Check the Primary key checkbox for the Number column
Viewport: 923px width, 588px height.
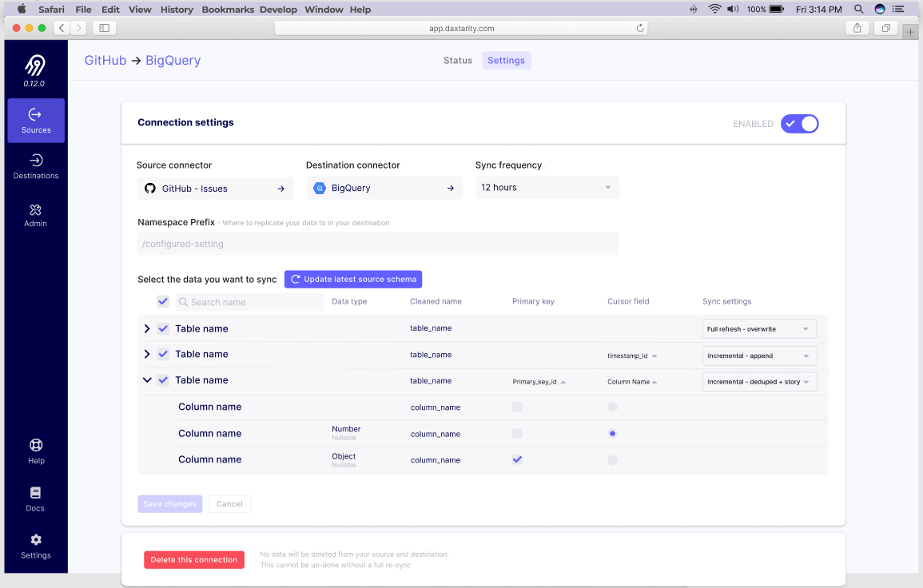[517, 433]
